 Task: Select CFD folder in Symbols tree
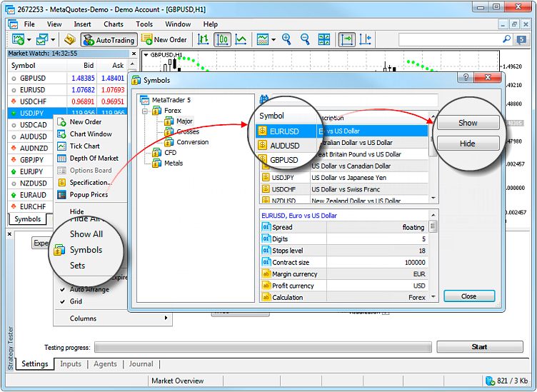tap(170, 153)
